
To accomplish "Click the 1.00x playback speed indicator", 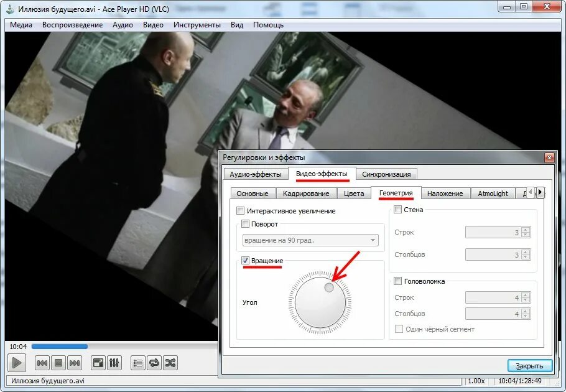I will [476, 381].
